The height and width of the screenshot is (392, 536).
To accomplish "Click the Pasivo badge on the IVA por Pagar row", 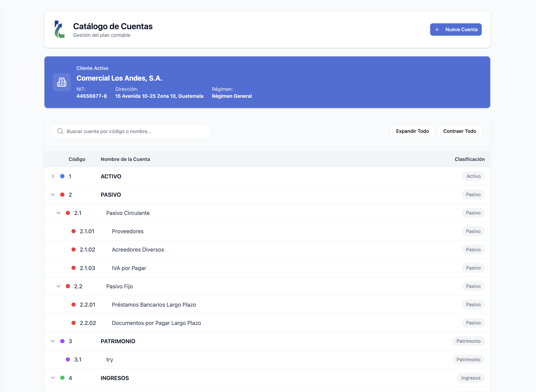I will [473, 268].
